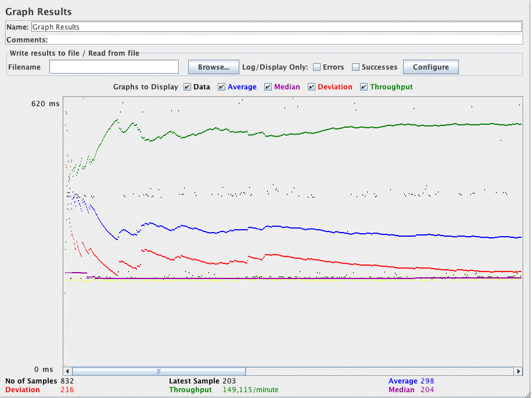The image size is (532, 398).
Task: Enable logging of Successes only
Action: [x=355, y=67]
